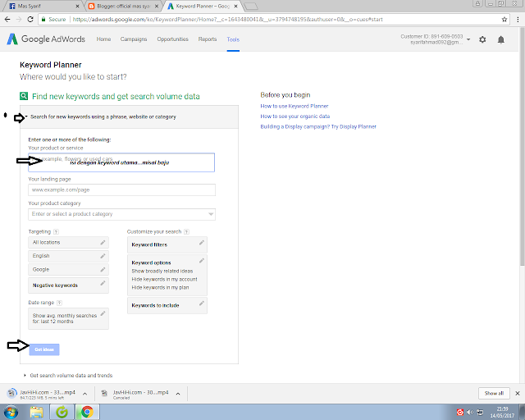
Task: Open the Try Display Planner link
Action: 354,126
